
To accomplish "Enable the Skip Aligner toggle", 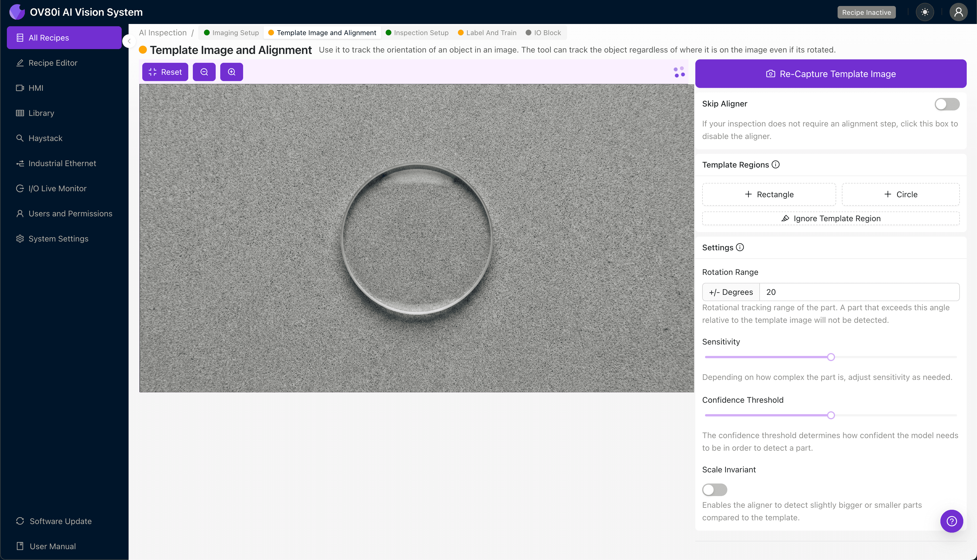I will pos(947,104).
